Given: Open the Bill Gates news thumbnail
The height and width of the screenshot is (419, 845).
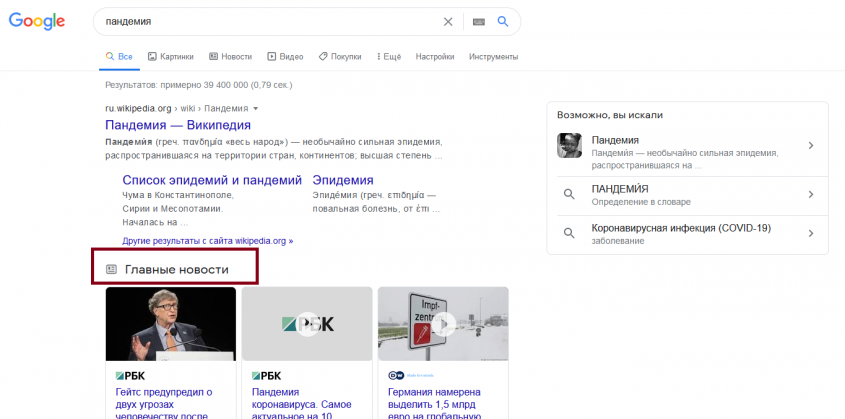Looking at the screenshot, I should 171,324.
